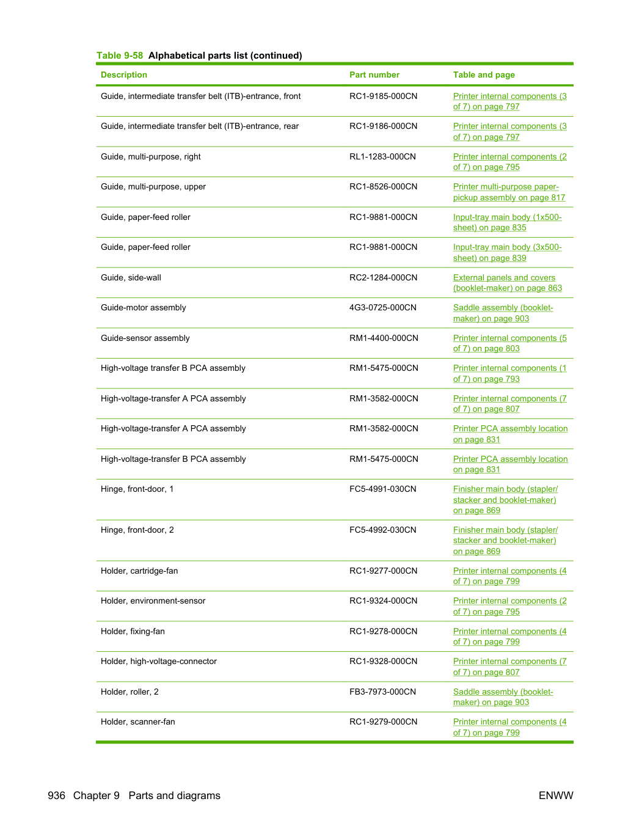Viewport: 631px width, 840px height.
Task: Open page 799 link for Holder, fixing-fan
Action: (x=510, y=637)
